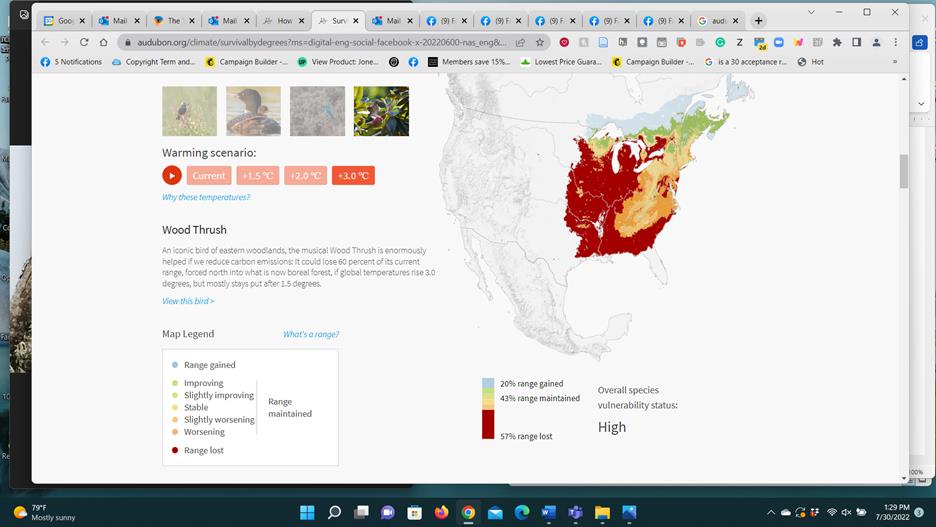Open Firefox from the taskbar
936x527 pixels.
[x=441, y=513]
